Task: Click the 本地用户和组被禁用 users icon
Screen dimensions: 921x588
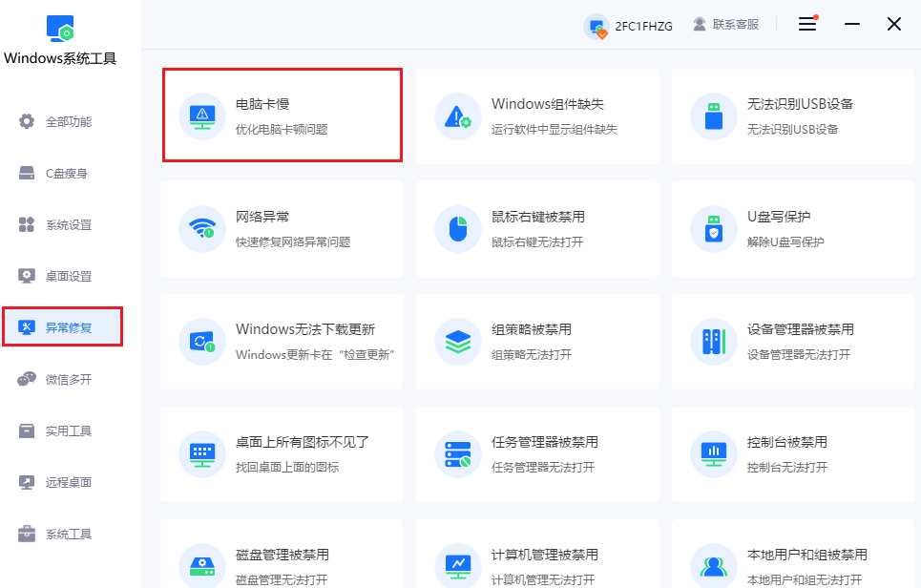Action: coord(714,566)
